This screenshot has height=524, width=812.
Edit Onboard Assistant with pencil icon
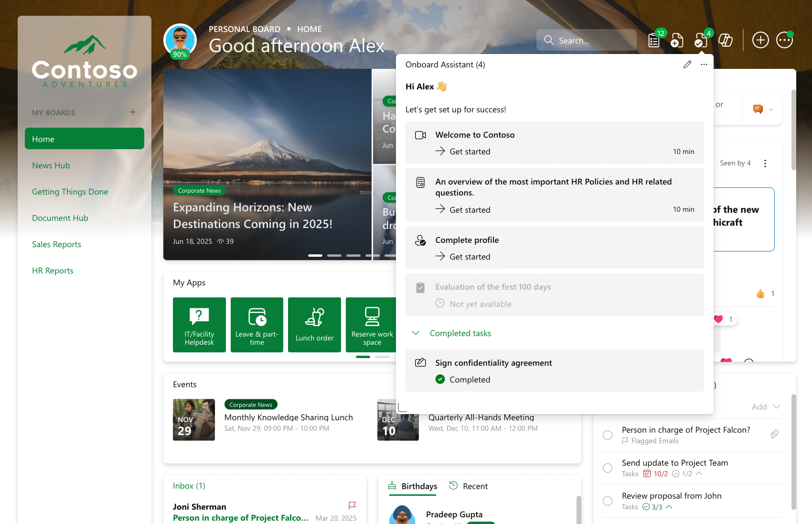(687, 65)
